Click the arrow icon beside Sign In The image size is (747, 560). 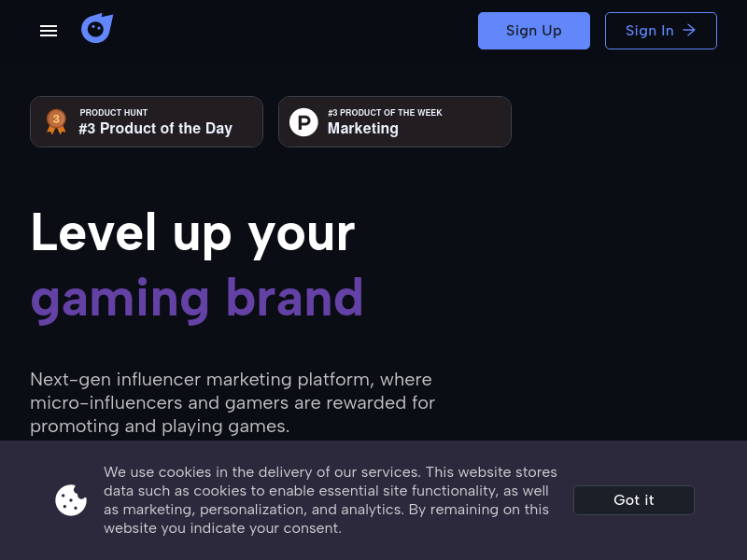[x=689, y=31]
